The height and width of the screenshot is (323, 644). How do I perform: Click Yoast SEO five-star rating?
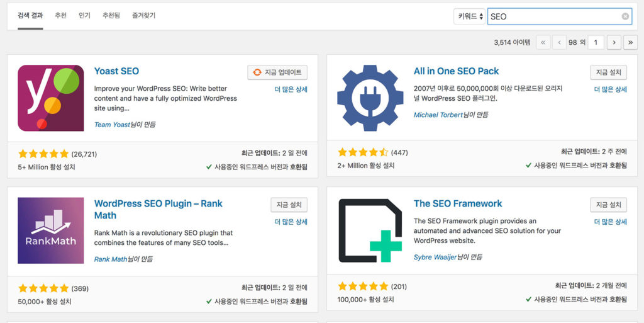[43, 154]
